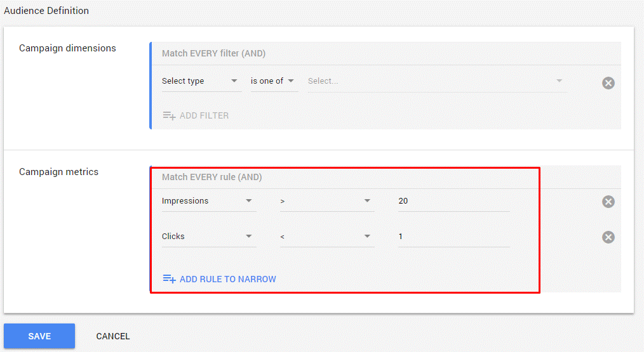Viewport: 644px width, 352px height.
Task: Open the Select type dropdown
Action: click(x=201, y=81)
